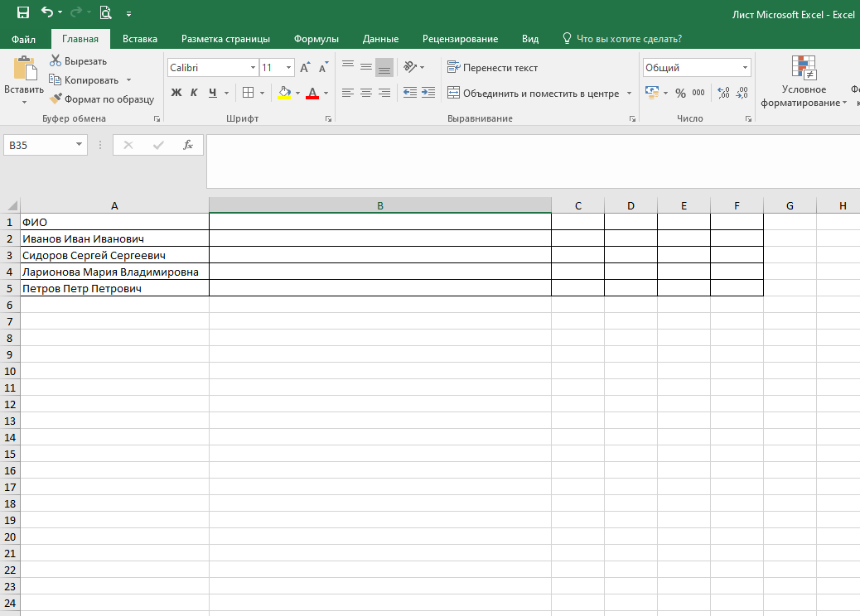The width and height of the screenshot is (860, 616).
Task: Center text horizontally
Action: coord(366,93)
